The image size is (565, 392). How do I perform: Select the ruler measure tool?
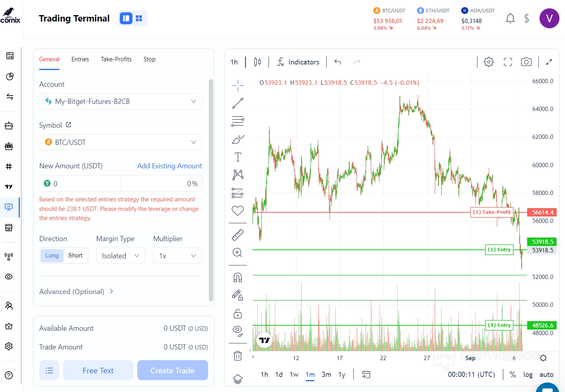[238, 235]
